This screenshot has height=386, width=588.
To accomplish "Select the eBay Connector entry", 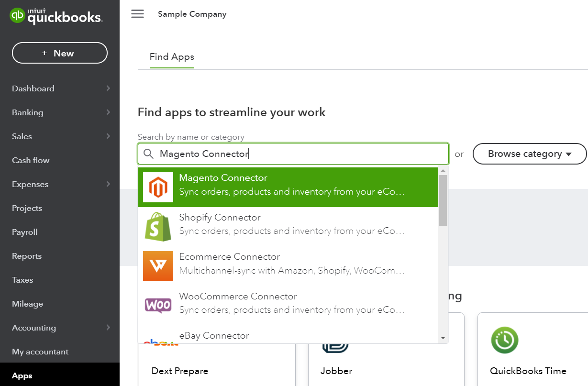I will (214, 335).
